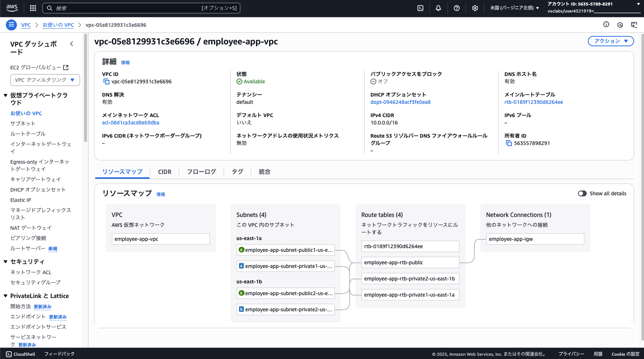Open the AWS console home logo
Viewport: 644px width, 359px height.
(x=12, y=8)
